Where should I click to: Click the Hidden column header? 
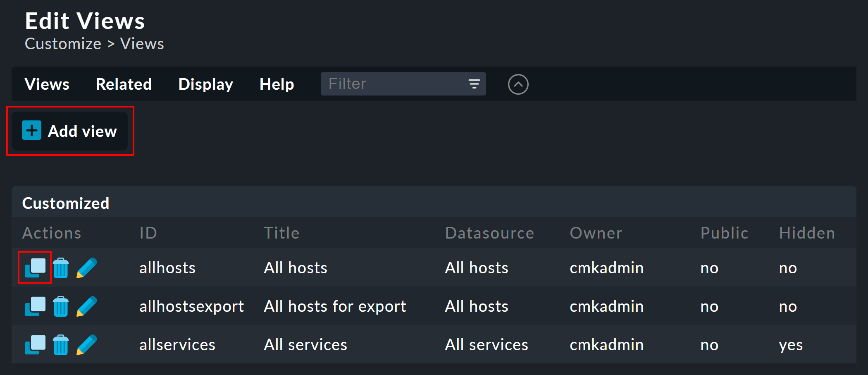[x=807, y=233]
